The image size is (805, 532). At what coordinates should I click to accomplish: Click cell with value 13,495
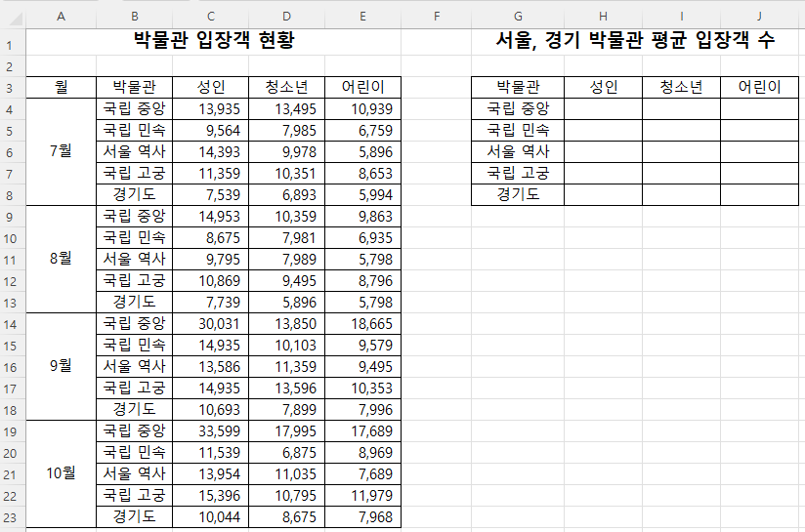tap(286, 108)
